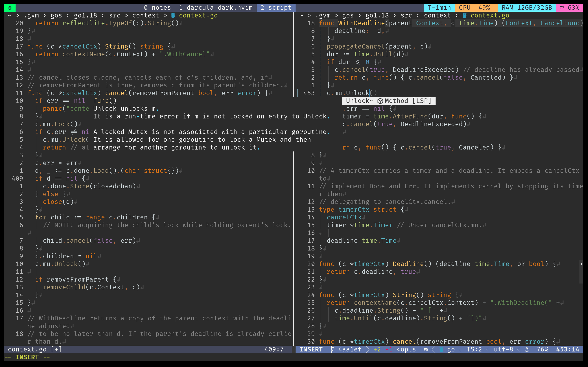Click the utf-8 encoding indicator in statusline
Image resolution: width=588 pixels, height=367 pixels.
[503, 349]
